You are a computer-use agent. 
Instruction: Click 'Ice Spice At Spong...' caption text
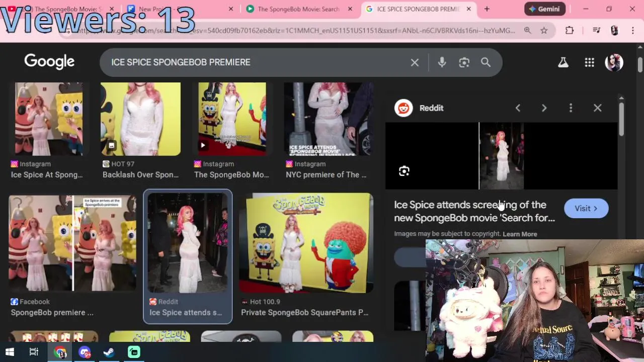coord(47,174)
